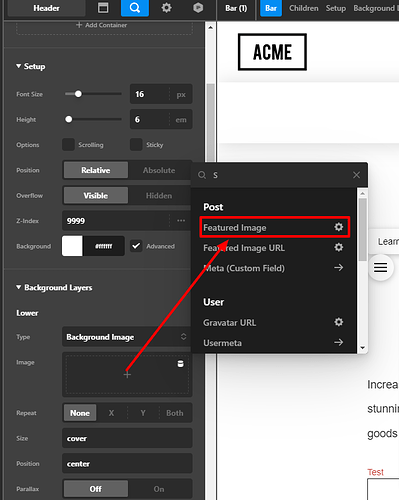
Task: Click Add Container button
Action: tap(102, 25)
